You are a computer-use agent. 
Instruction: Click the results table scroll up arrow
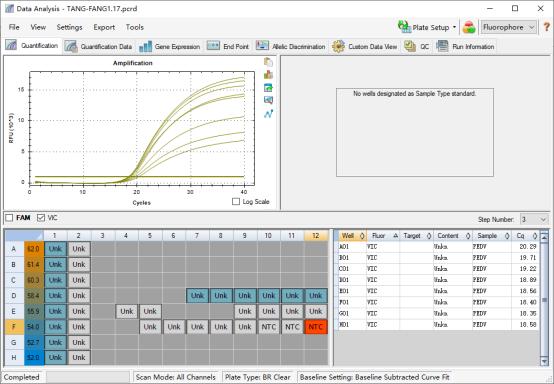coord(544,237)
